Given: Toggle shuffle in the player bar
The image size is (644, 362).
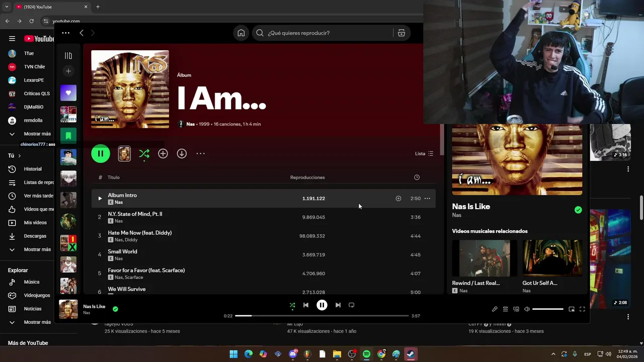Looking at the screenshot, I should tap(292, 305).
